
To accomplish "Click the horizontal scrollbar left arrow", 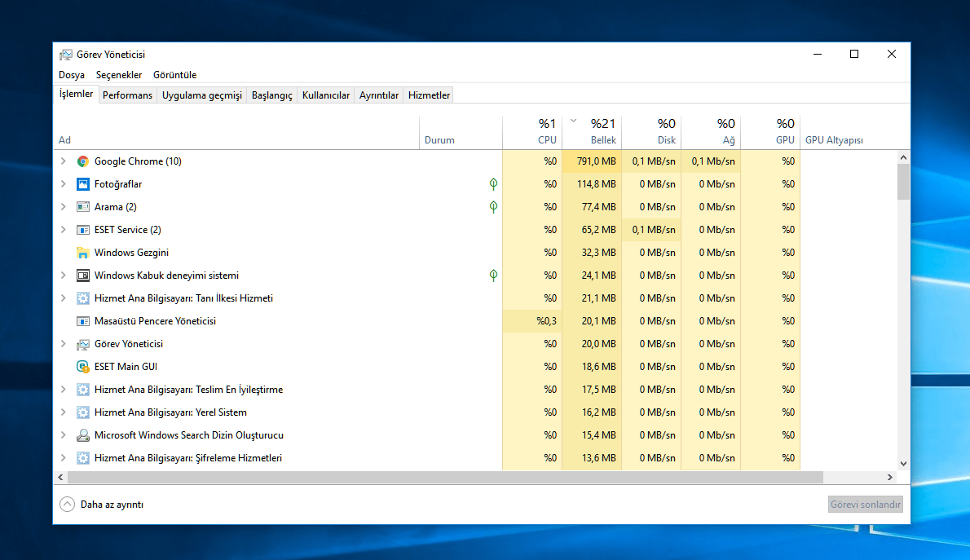I will (60, 477).
